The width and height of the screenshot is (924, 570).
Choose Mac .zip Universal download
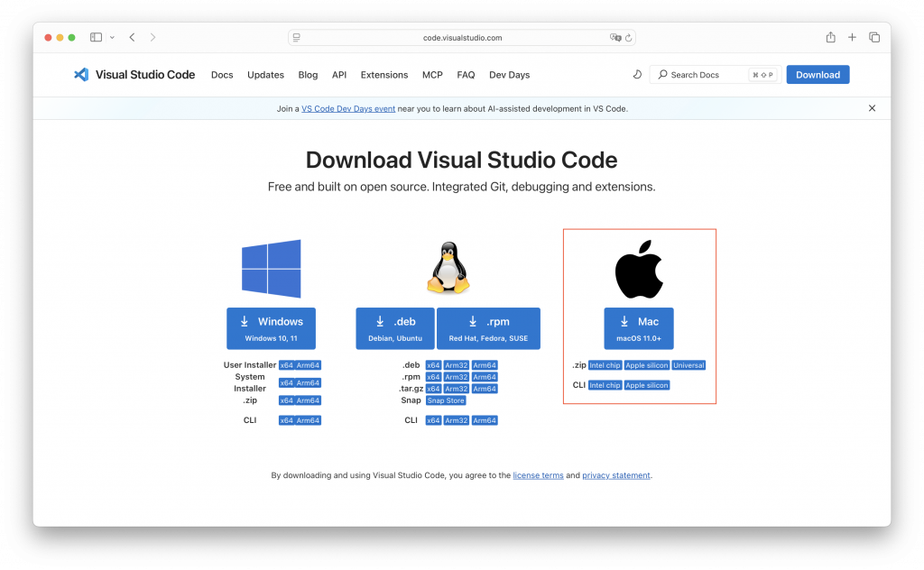tap(688, 365)
